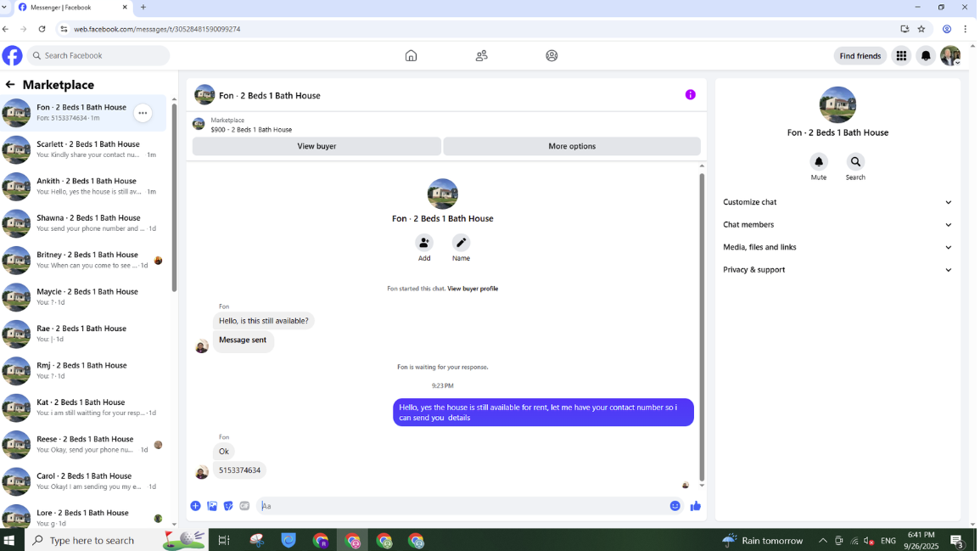Open the View buyer profile link
This screenshot has width=980, height=551.
click(x=473, y=289)
